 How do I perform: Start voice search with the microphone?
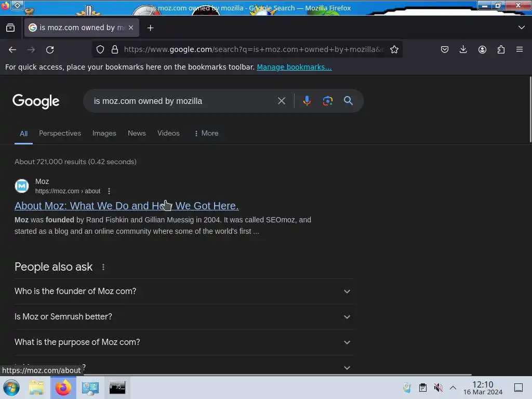[x=307, y=101]
